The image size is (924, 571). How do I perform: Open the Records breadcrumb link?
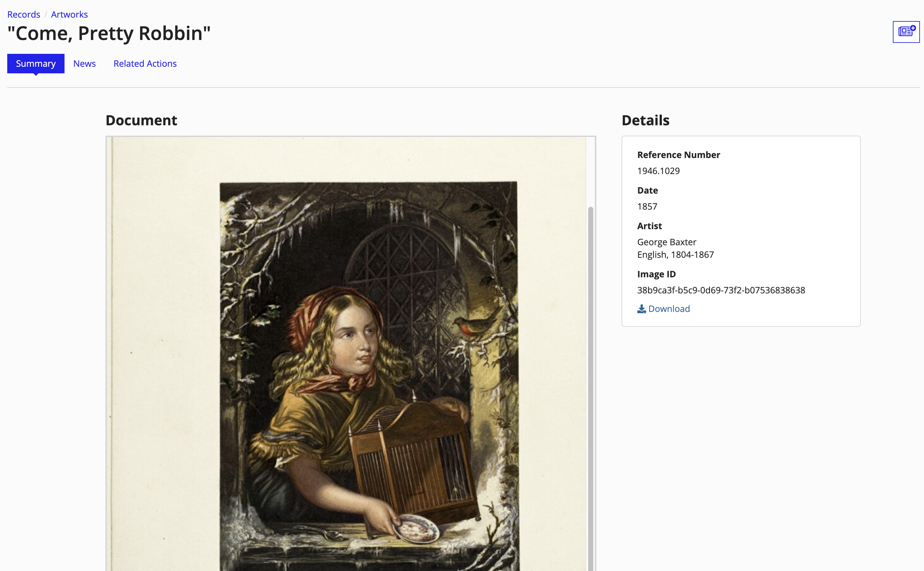coord(23,14)
